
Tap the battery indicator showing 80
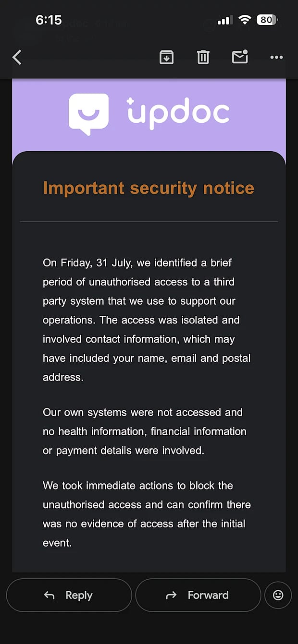267,20
